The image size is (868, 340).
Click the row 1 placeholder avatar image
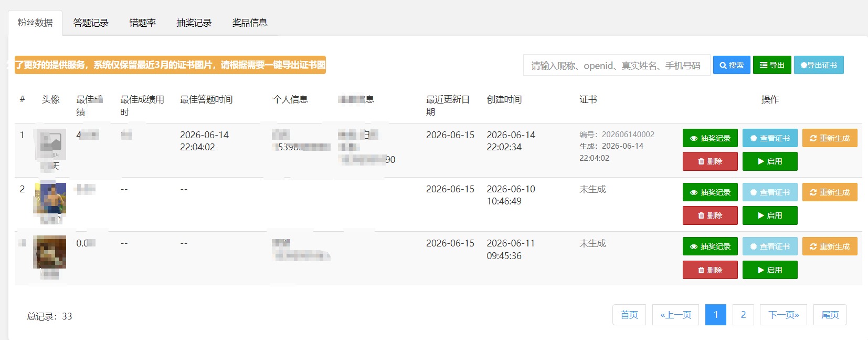click(x=50, y=143)
